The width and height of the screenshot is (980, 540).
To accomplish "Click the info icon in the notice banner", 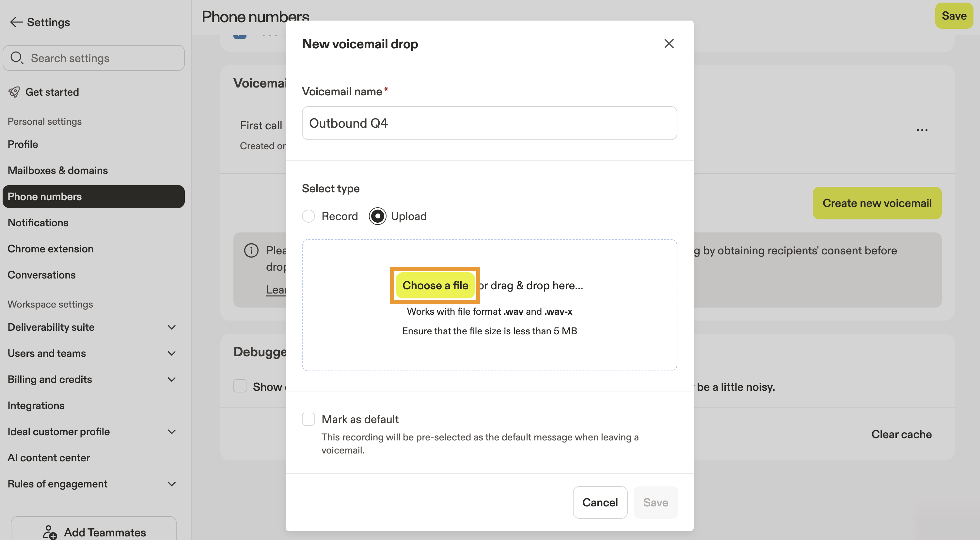I will 251,250.
